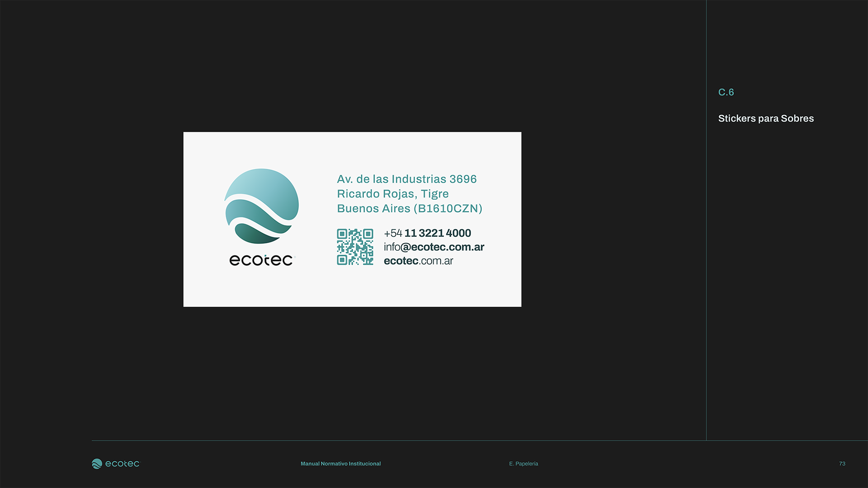Click the large ecotec globe logo
The height and width of the screenshot is (488, 868).
[x=261, y=206]
